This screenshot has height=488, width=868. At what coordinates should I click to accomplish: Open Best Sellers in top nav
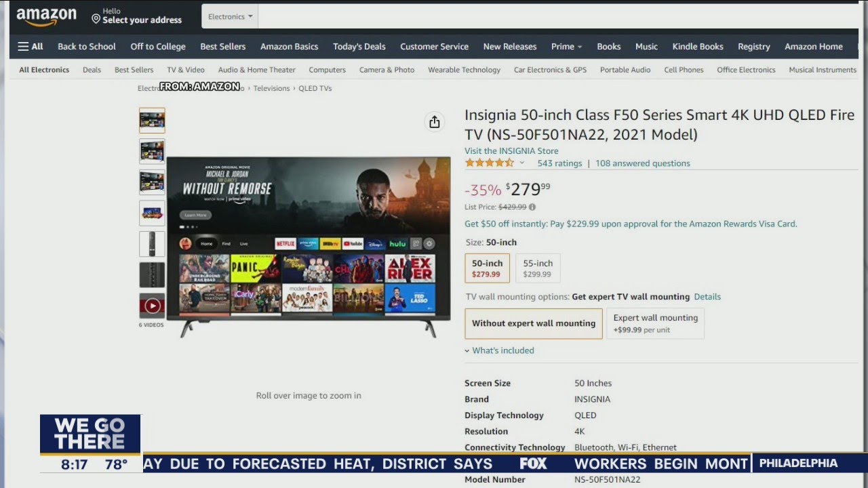[x=223, y=47]
